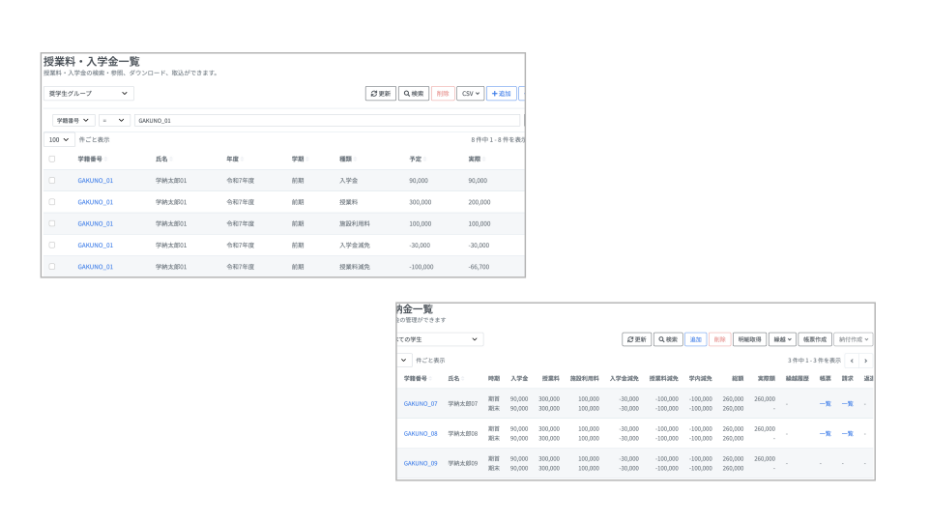Check the box for the 入学金 row
This screenshot has height=522, width=928.
pyautogui.click(x=52, y=180)
